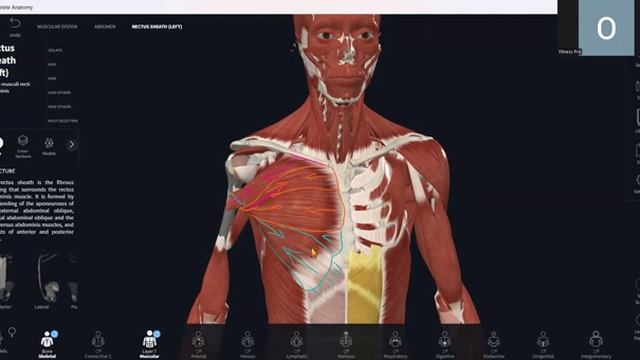Click the Fade Others option
The image size is (640, 360).
pyautogui.click(x=60, y=107)
